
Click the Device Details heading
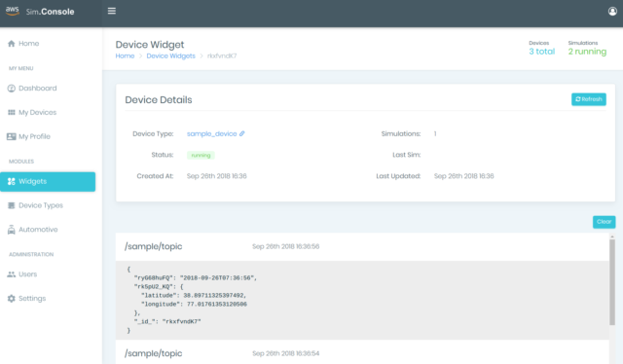click(x=159, y=99)
